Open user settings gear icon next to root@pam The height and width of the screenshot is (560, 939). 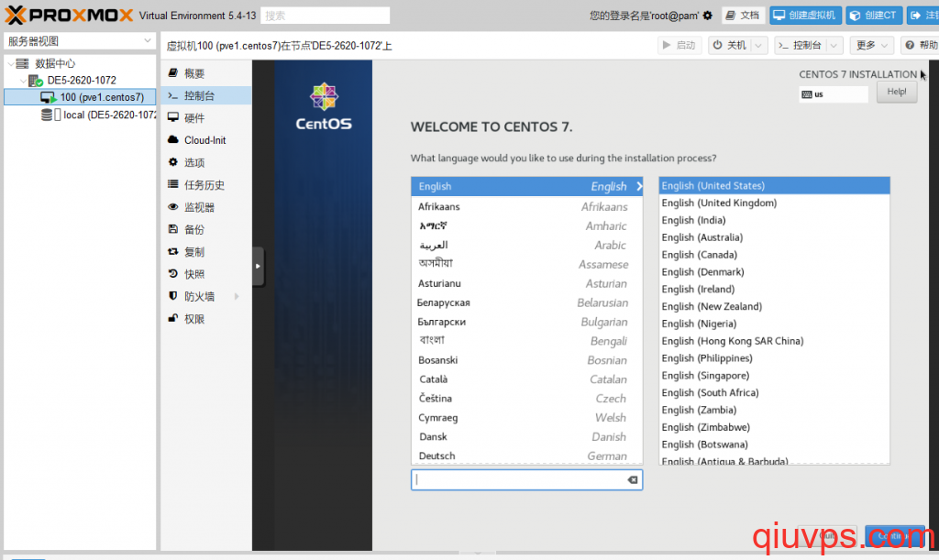point(707,16)
